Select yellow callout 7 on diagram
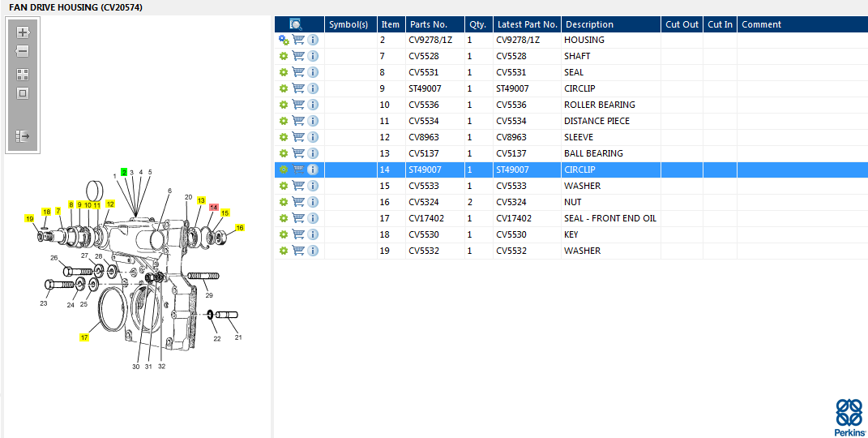This screenshot has height=438, width=868. pos(58,211)
